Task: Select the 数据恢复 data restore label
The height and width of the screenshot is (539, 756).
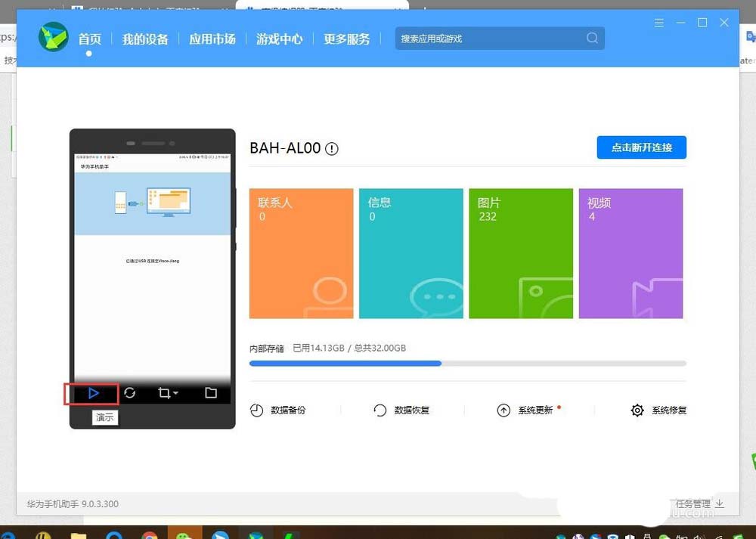Action: (x=412, y=410)
